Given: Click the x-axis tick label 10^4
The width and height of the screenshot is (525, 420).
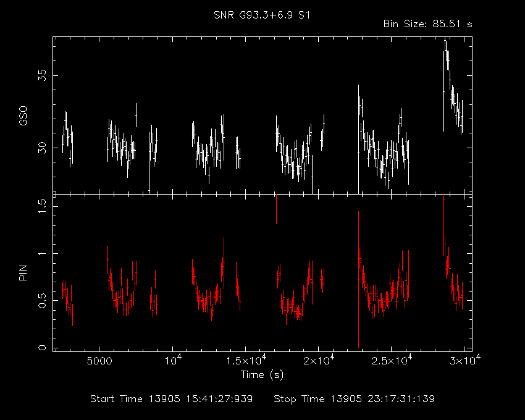Looking at the screenshot, I should [172, 360].
